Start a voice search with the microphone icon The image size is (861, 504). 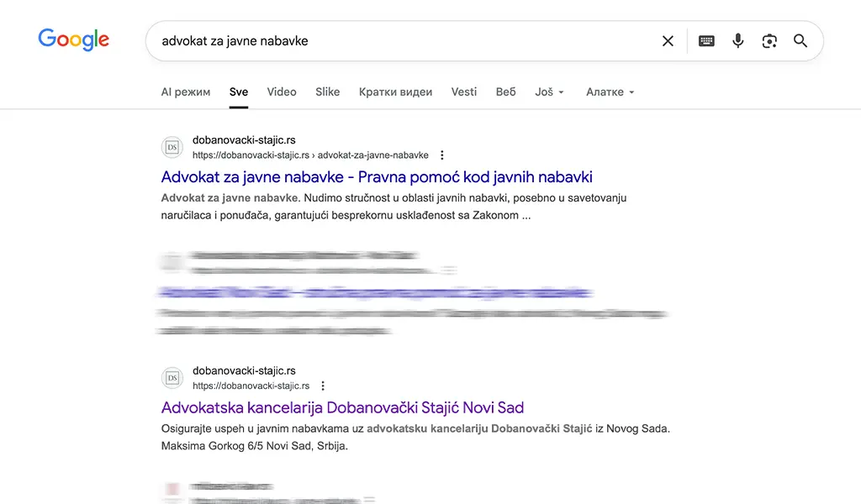(737, 40)
